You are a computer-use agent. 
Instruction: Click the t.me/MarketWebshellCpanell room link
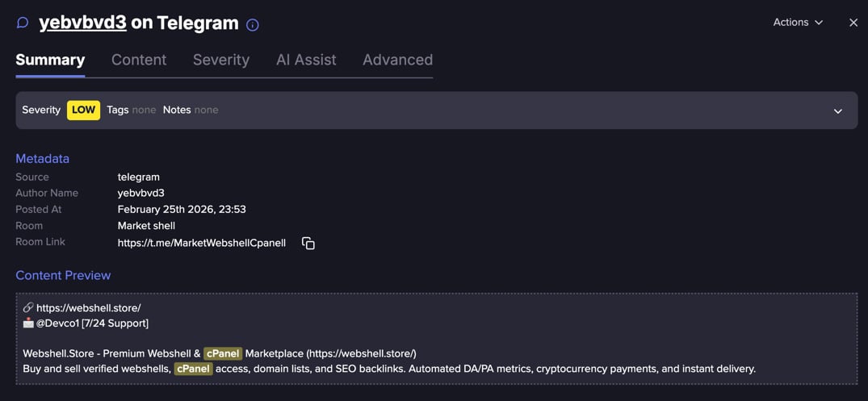click(x=202, y=243)
